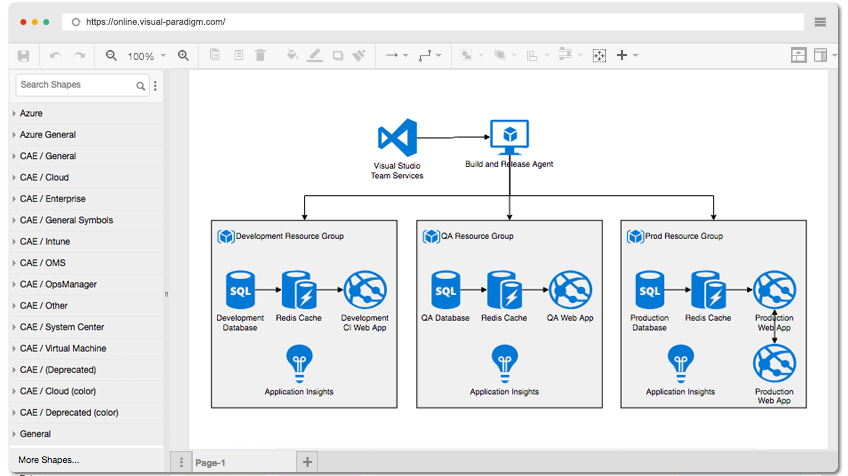848x476 pixels.
Task: Expand the CAE / Other category
Action: point(87,306)
